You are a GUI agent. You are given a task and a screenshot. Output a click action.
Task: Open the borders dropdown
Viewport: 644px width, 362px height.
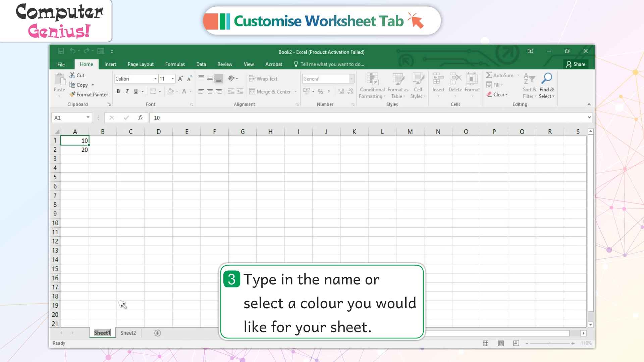click(x=160, y=91)
